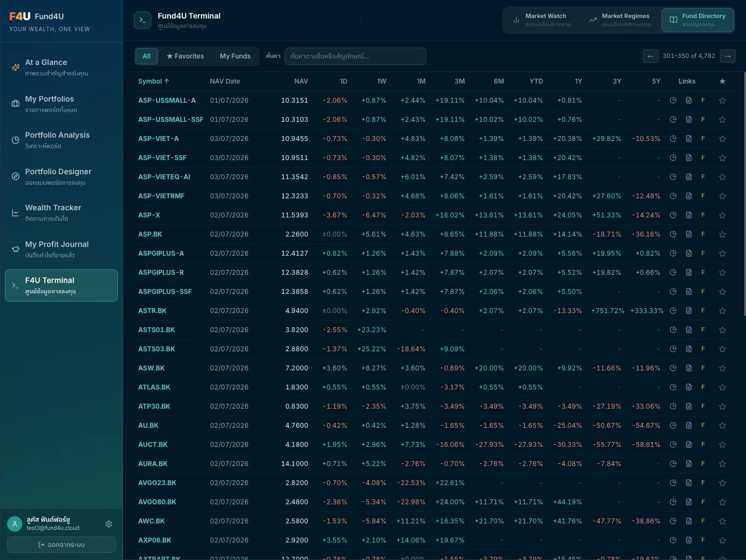Toggle favorite star for AVGO23.BK

pos(723,483)
